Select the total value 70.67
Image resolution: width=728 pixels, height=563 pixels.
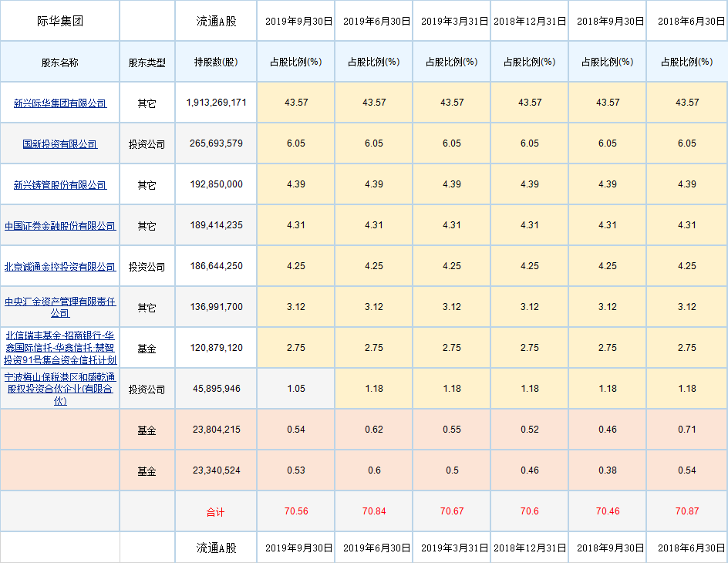[452, 511]
